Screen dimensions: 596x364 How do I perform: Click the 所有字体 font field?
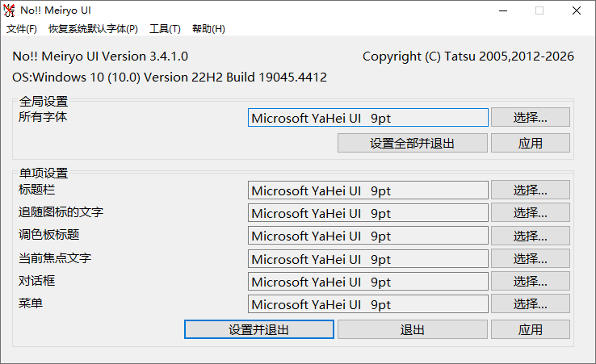[368, 118]
